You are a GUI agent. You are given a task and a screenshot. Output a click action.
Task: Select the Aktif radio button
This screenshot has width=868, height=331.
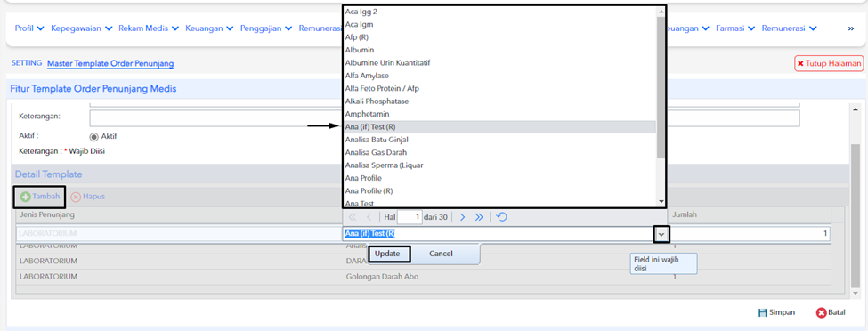click(x=94, y=137)
